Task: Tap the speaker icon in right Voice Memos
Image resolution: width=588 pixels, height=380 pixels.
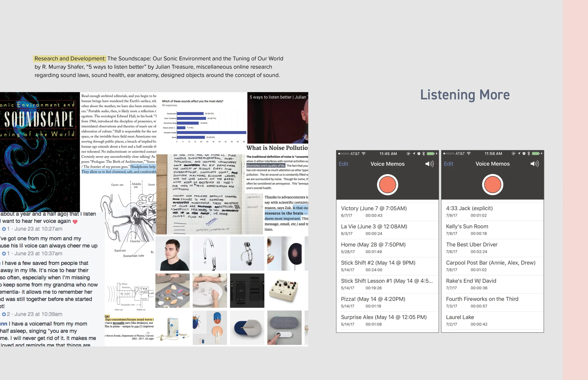Action: (534, 164)
